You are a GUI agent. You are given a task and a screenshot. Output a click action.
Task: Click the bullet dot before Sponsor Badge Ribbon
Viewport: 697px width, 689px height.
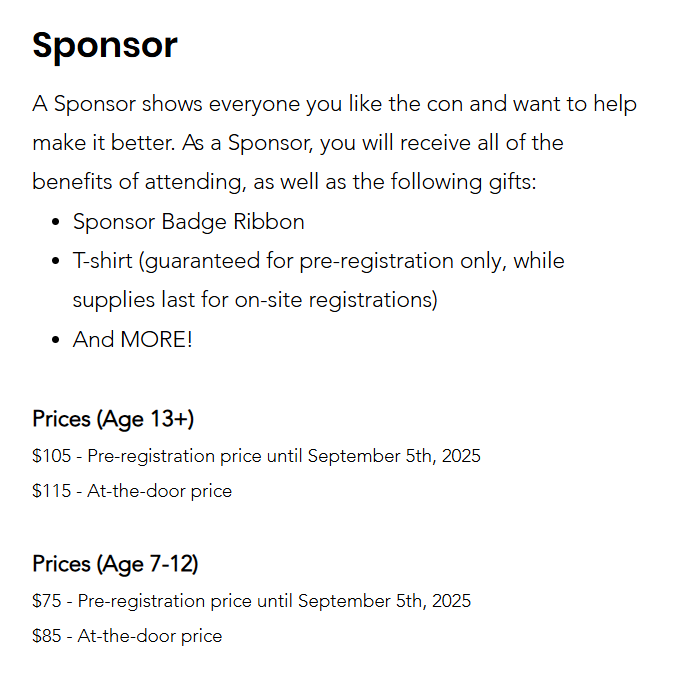tap(56, 222)
